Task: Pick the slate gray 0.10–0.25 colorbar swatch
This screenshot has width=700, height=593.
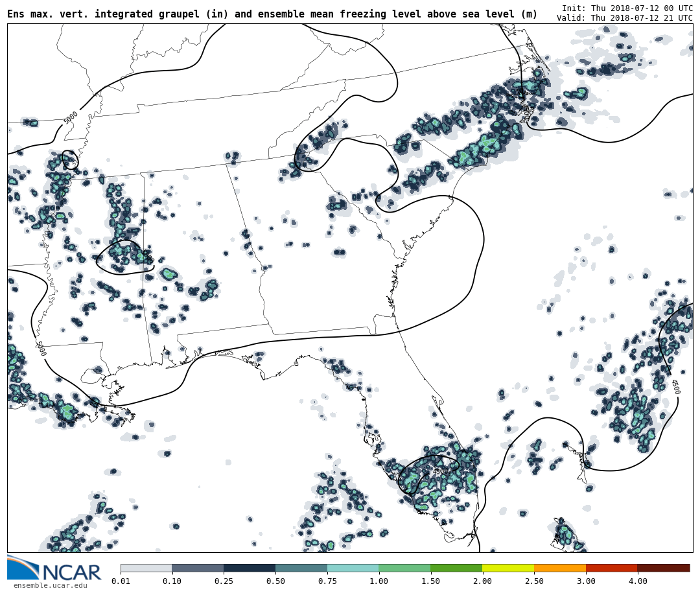Action: pyautogui.click(x=198, y=568)
